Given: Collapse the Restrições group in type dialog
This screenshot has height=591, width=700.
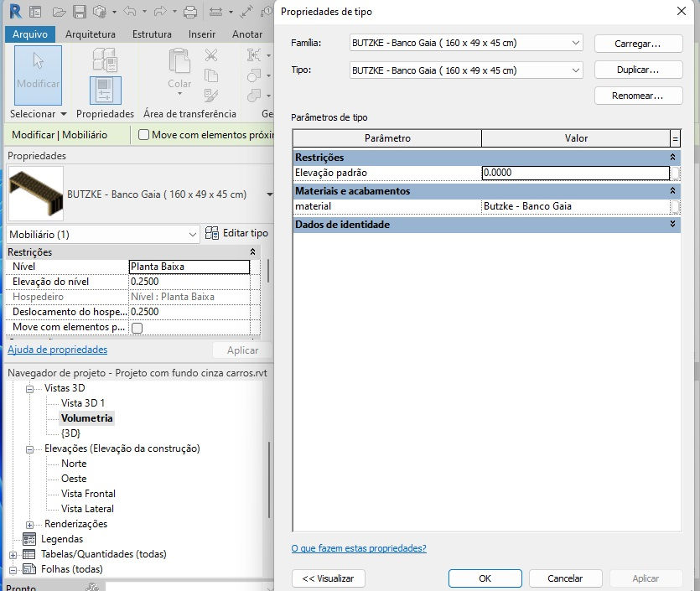Looking at the screenshot, I should coord(672,157).
